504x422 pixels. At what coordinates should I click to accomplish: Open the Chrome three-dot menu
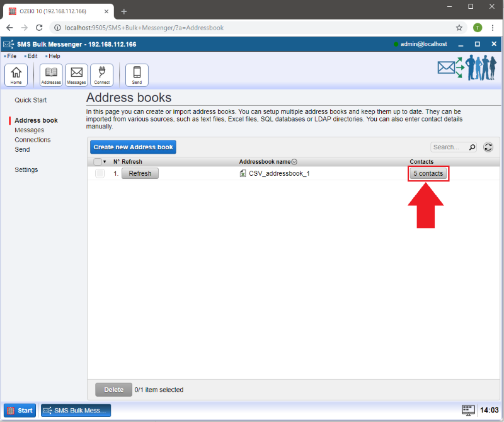pos(492,28)
